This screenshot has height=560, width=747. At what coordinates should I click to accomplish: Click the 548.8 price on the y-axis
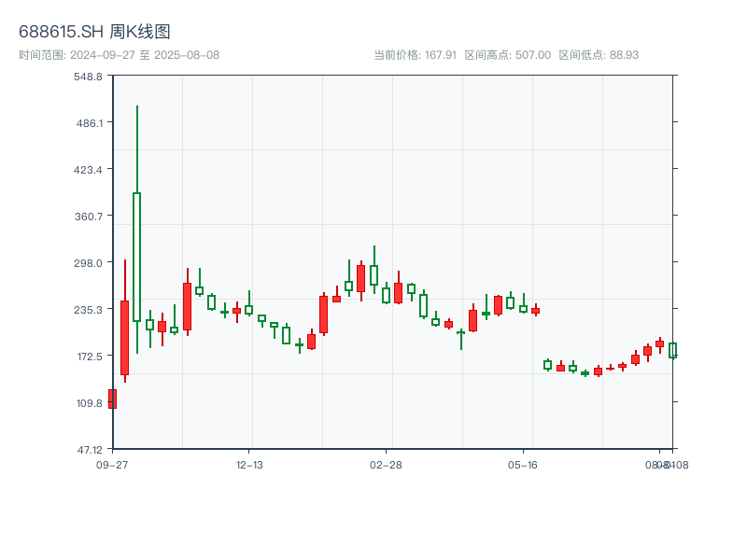(88, 76)
